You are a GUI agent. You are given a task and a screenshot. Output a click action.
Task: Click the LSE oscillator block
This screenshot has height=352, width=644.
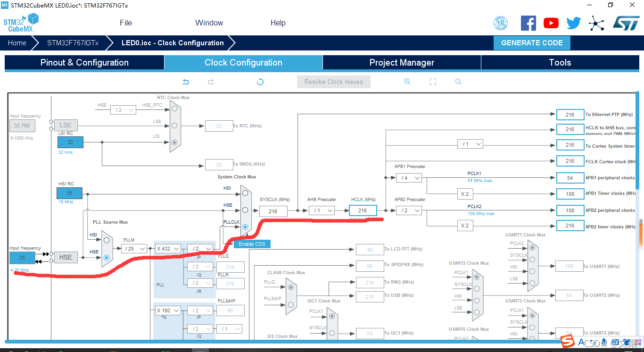coord(66,125)
